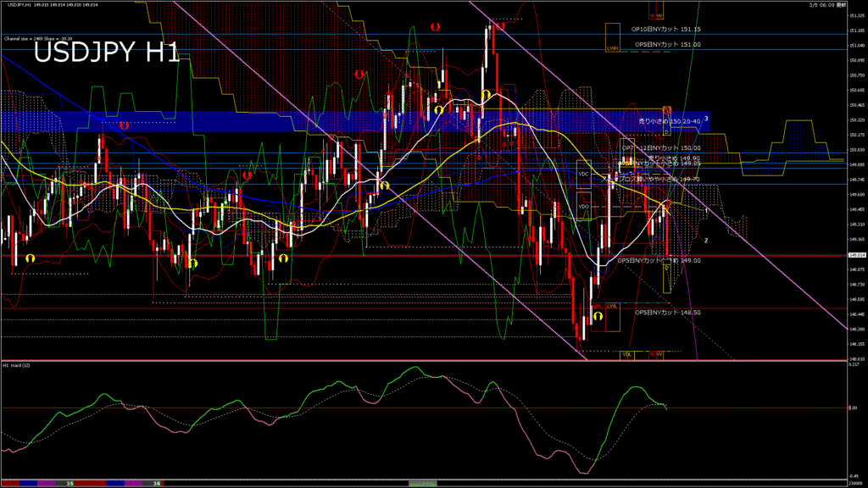Click the LWH box near the 151.00 line

(x=612, y=37)
